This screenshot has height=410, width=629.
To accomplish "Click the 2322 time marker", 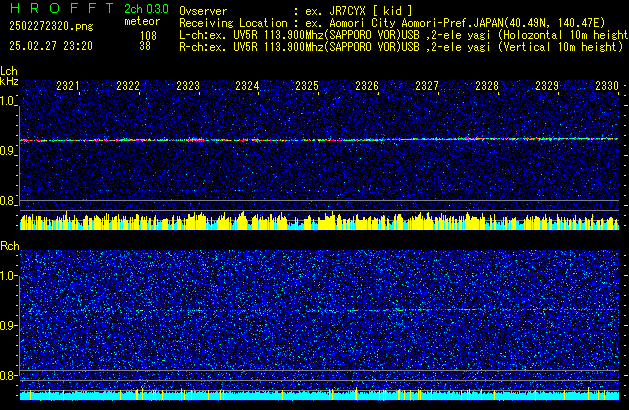I will point(128,86).
